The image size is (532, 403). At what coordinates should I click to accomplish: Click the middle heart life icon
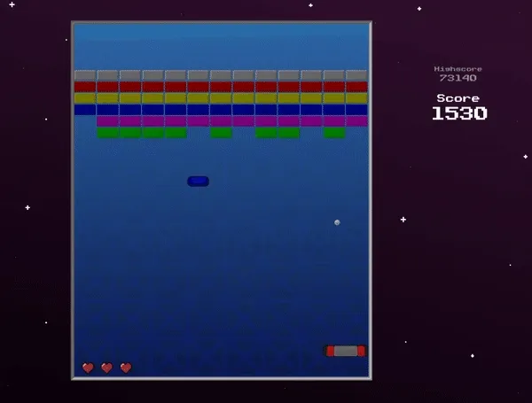[107, 368]
